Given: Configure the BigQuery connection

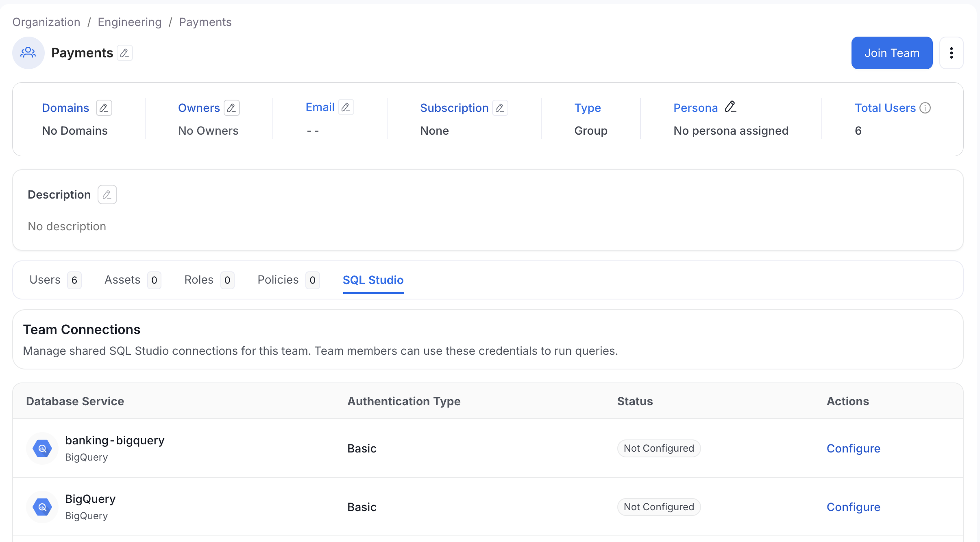Looking at the screenshot, I should coord(853,507).
